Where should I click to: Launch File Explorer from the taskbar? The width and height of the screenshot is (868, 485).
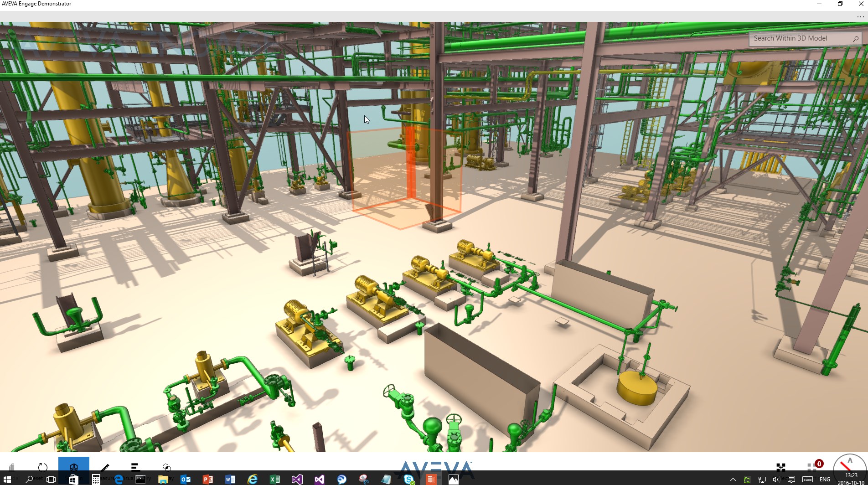point(163,479)
